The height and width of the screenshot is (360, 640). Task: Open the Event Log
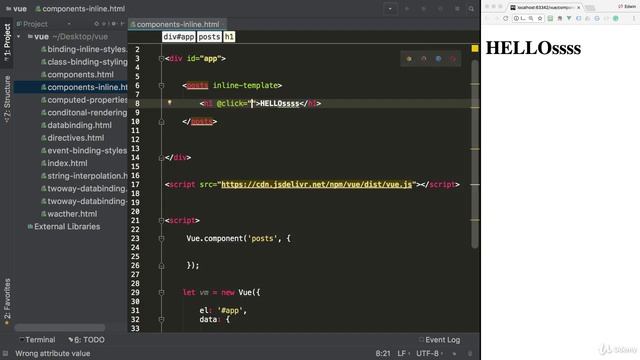[x=440, y=340]
